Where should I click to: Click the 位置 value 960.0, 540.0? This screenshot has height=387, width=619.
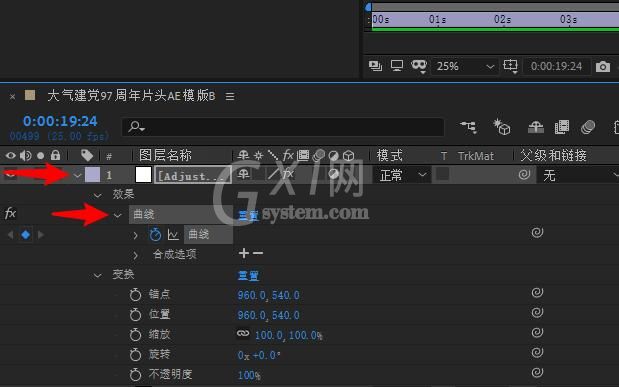coord(268,315)
